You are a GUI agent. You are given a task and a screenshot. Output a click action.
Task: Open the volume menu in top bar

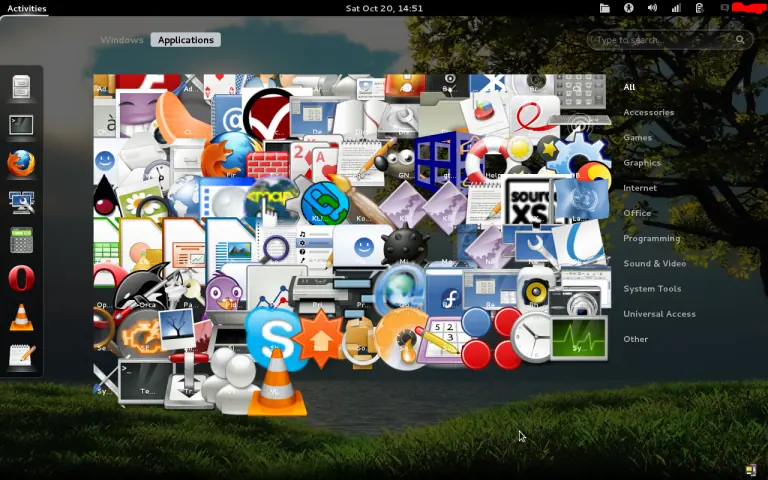pos(652,8)
